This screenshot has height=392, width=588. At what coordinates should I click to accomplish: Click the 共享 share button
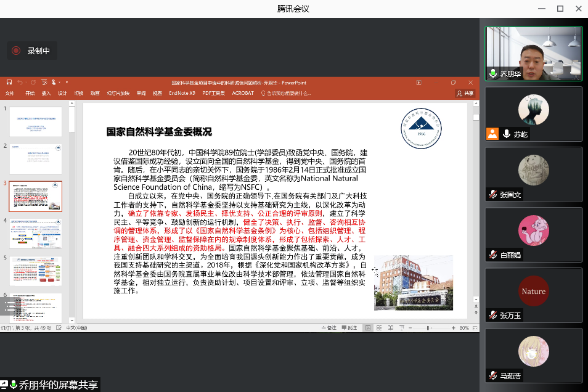click(465, 93)
